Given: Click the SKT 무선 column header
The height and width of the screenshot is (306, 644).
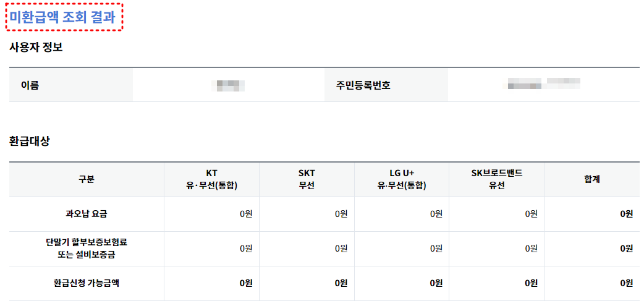Looking at the screenshot, I should [x=307, y=179].
